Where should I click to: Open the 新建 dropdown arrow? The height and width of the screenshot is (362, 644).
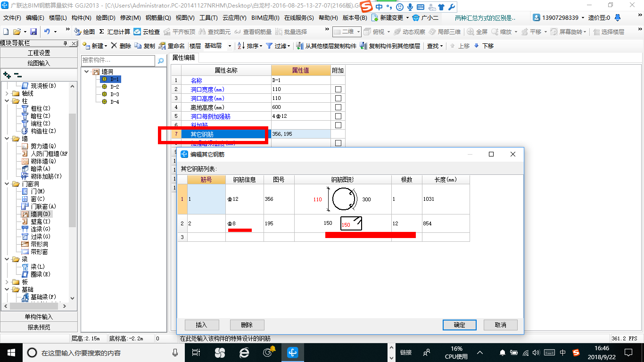[x=106, y=46]
